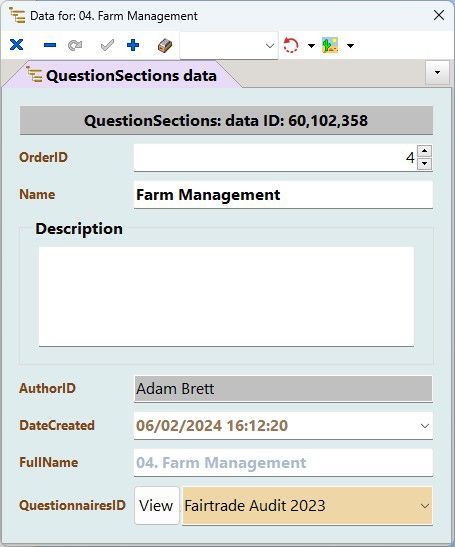
Task: Click the cactus picture icon
Action: pyautogui.click(x=330, y=45)
